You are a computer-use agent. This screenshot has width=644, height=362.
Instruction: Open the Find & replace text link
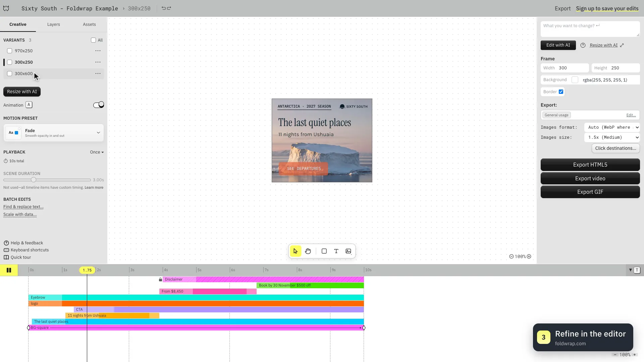pyautogui.click(x=23, y=207)
